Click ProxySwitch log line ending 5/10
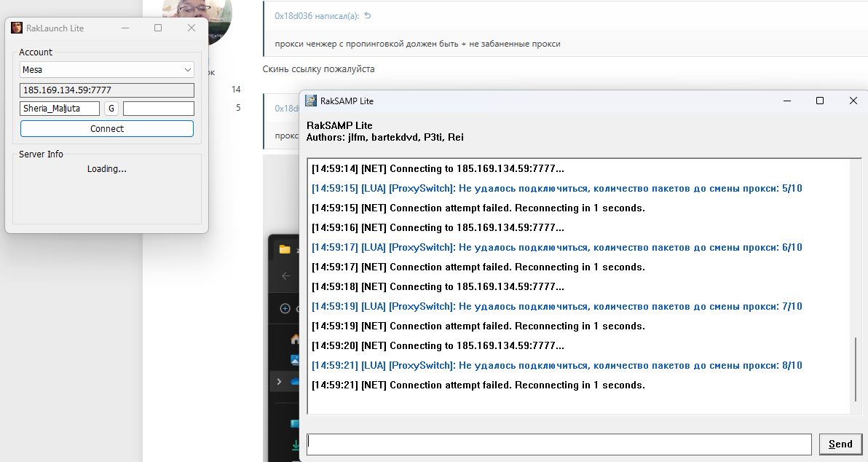Image resolution: width=868 pixels, height=462 pixels. point(557,188)
